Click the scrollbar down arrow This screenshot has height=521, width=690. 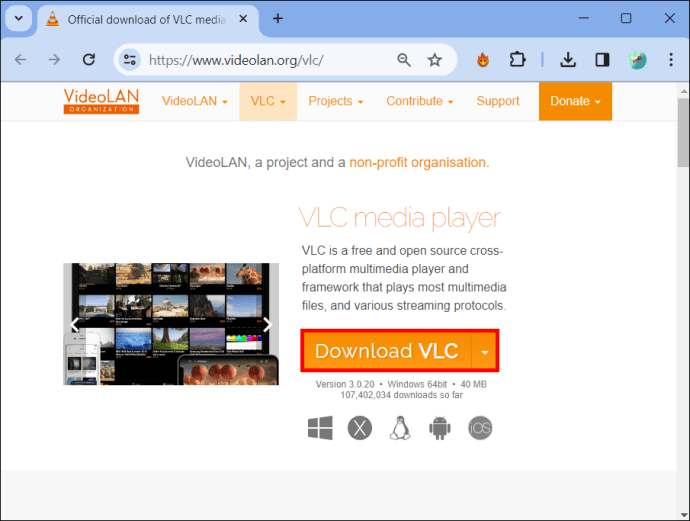[683, 514]
